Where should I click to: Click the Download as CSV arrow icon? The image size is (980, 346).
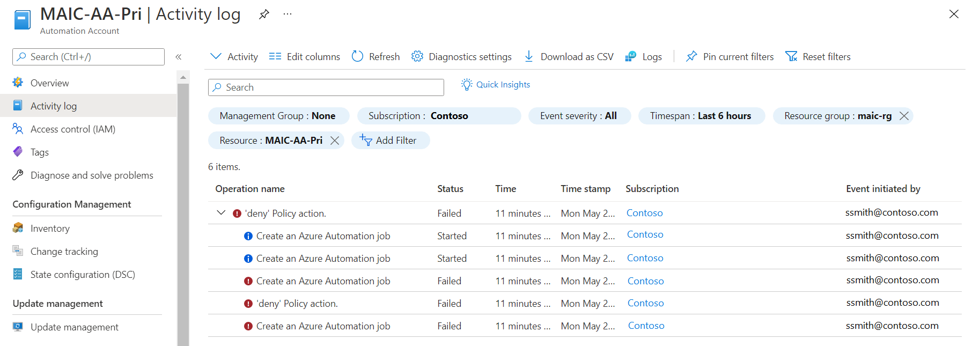(x=529, y=56)
